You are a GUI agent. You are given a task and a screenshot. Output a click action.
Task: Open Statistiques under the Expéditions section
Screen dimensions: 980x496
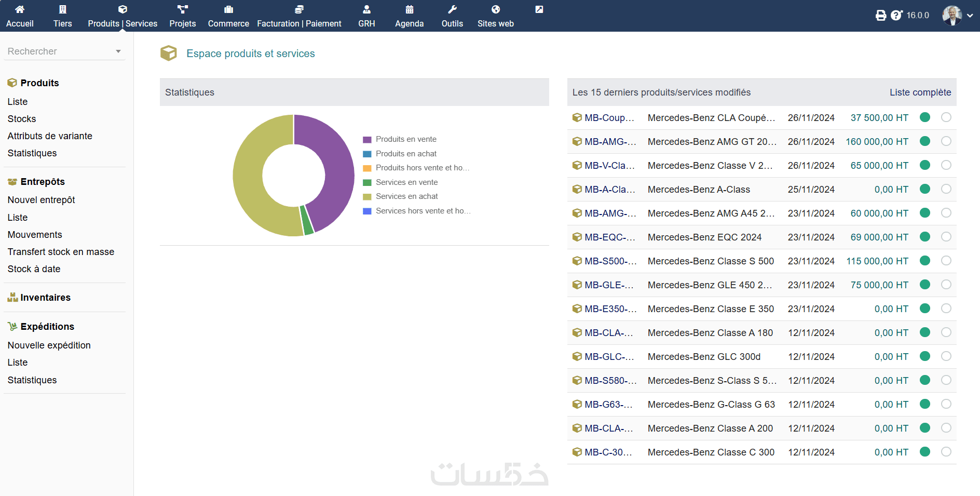click(32, 380)
